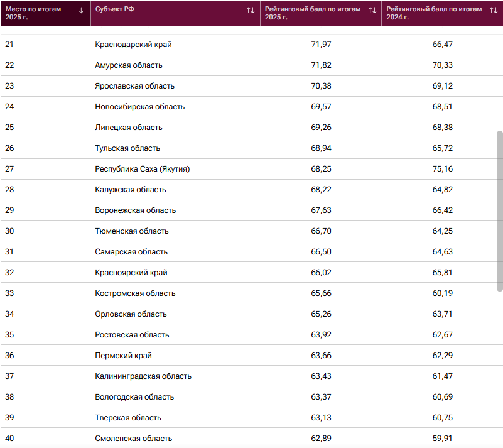Click Рейтинговый балл по итогам 2024 г. header
Image resolution: width=503 pixels, height=448 pixels.
point(434,13)
